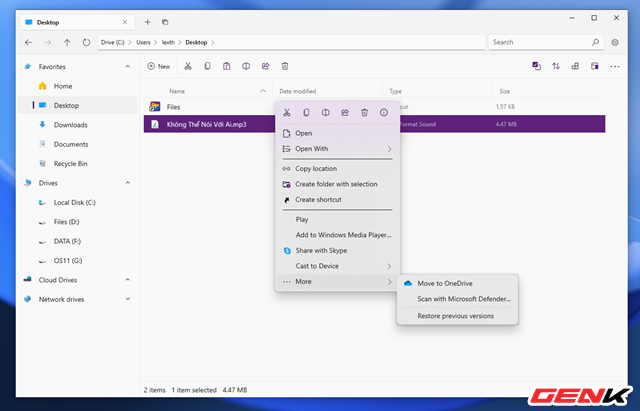Expand the Network drives section
The width and height of the screenshot is (640, 411).
[x=128, y=299]
